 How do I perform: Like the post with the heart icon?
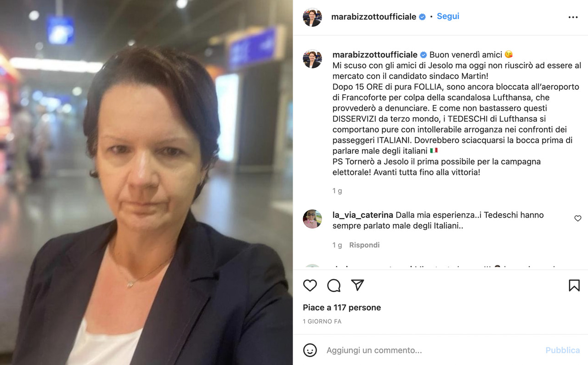click(x=310, y=286)
